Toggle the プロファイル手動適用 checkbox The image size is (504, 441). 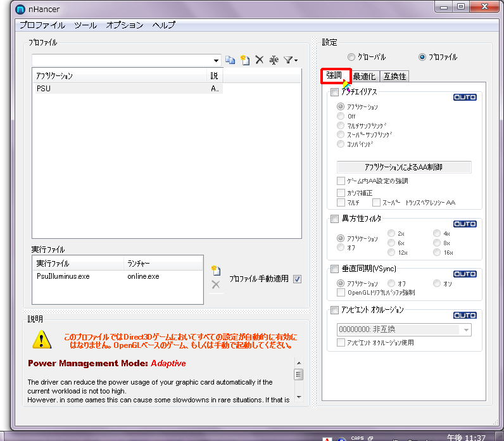click(x=298, y=279)
